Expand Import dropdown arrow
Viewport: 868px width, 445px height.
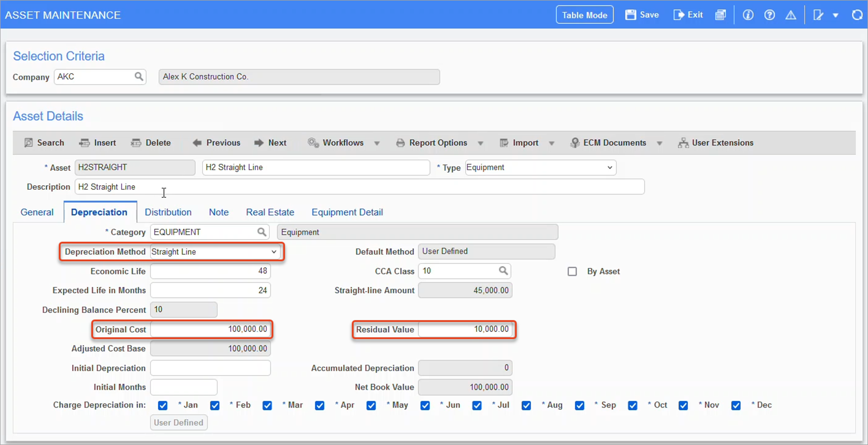coord(551,143)
